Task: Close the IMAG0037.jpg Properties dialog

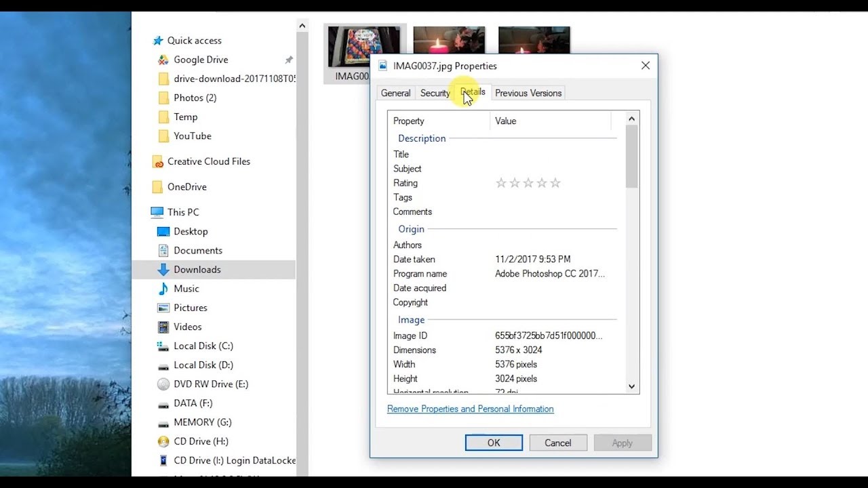Action: (645, 66)
